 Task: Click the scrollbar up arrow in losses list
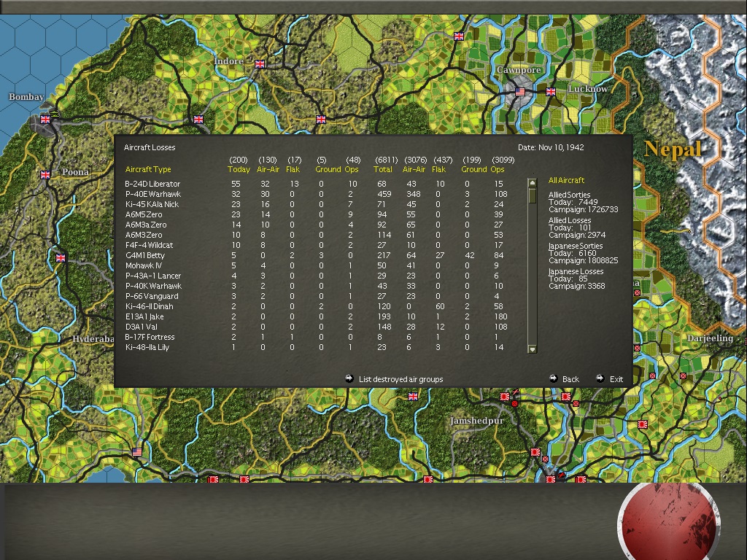pos(532,183)
